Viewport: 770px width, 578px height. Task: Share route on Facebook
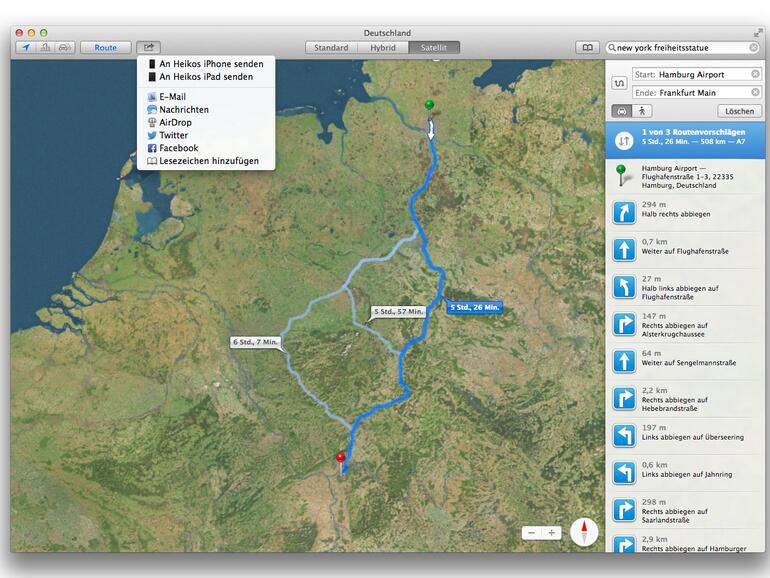206,148
